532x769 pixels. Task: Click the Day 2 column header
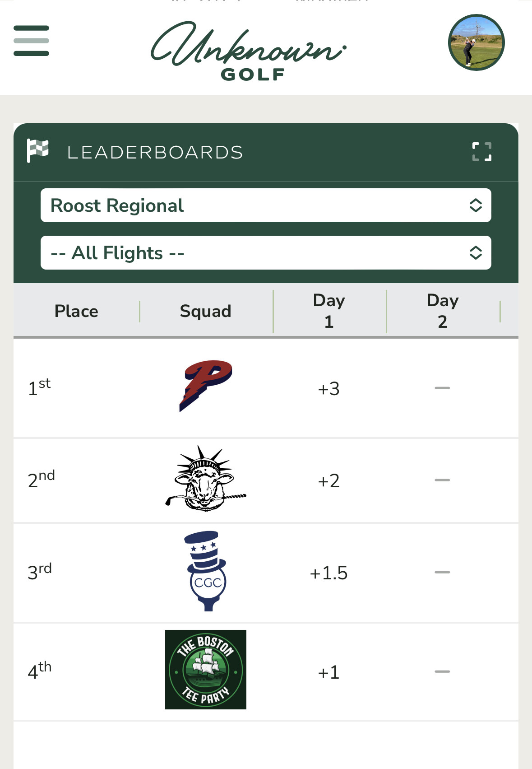443,311
